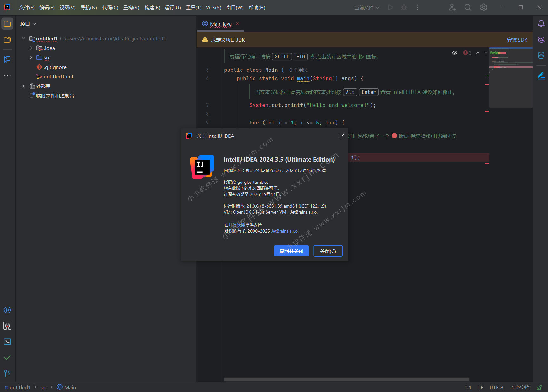The height and width of the screenshot is (392, 548).
Task: Open the 项目 view dropdown
Action: pos(28,24)
